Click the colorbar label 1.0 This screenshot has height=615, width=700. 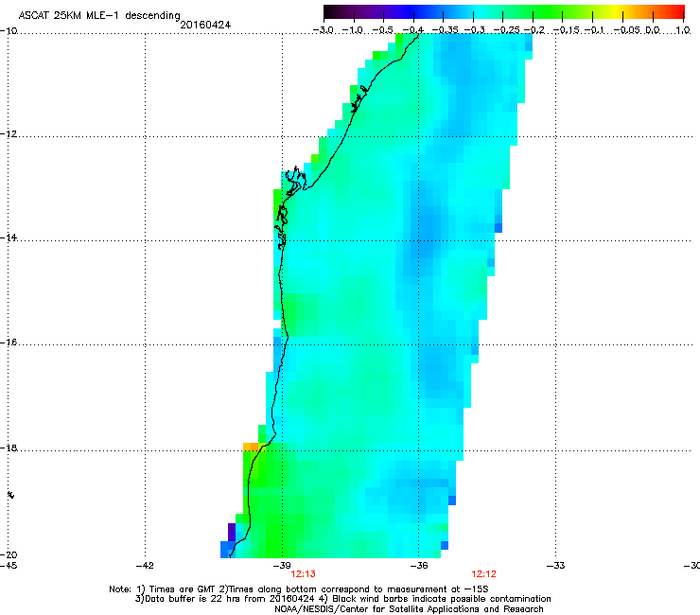click(683, 30)
